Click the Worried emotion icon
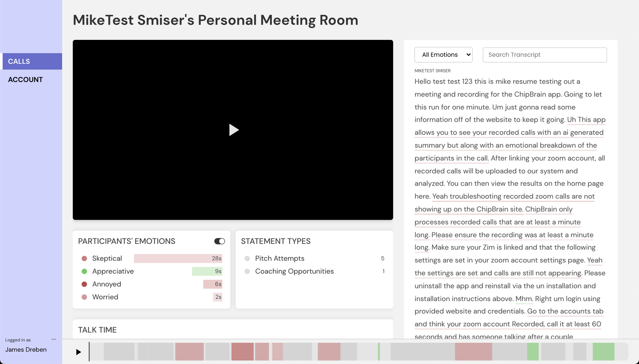Image resolution: width=639 pixels, height=364 pixels. (x=84, y=297)
